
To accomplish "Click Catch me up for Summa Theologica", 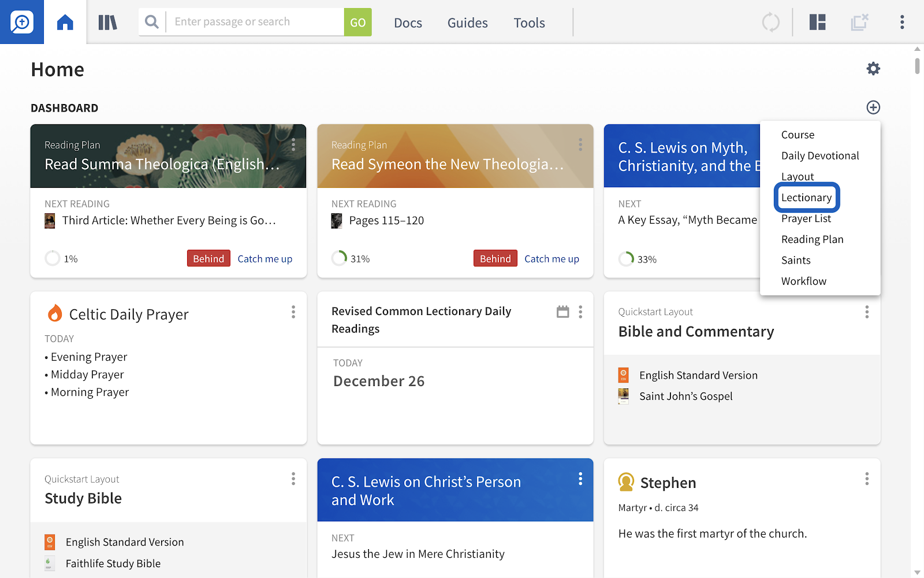I will [265, 259].
